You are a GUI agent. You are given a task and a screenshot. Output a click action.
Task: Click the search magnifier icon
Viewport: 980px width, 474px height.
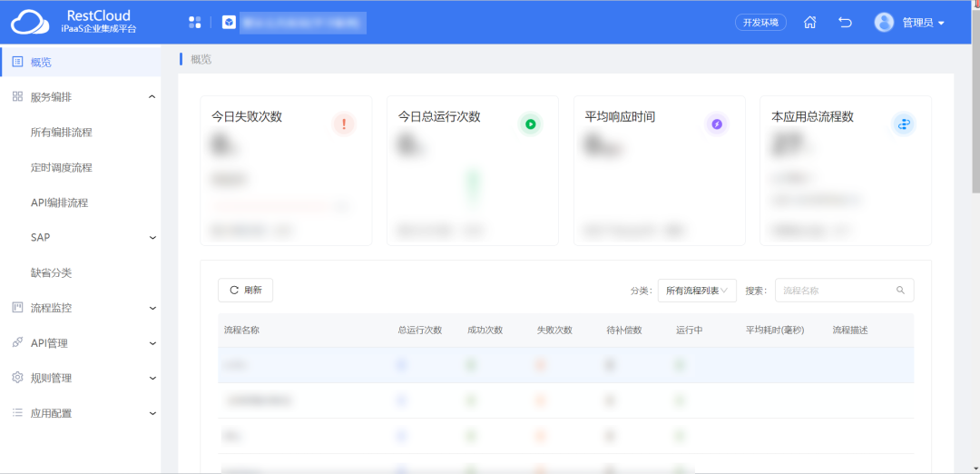[x=900, y=291]
